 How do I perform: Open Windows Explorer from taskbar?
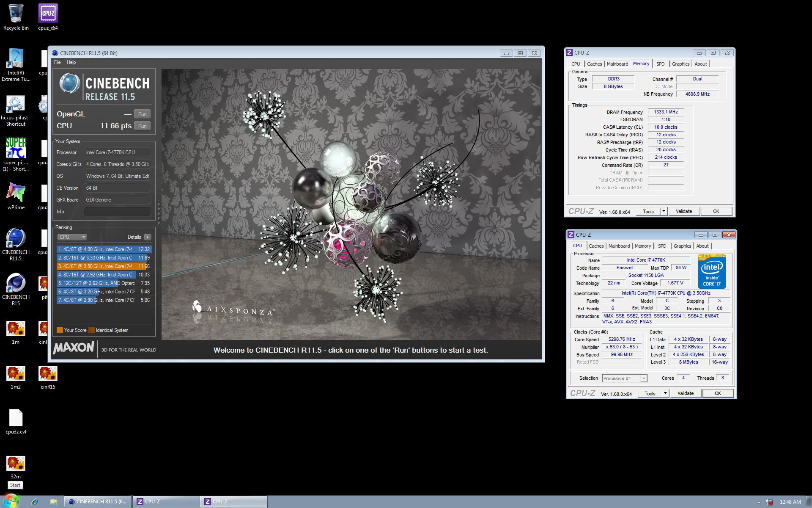click(53, 502)
